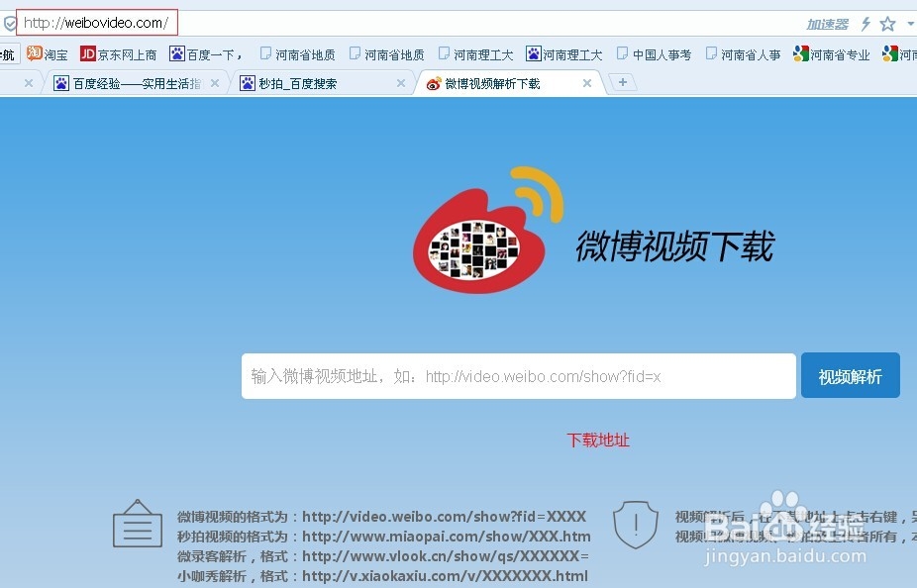Click the Weibo logo image
The width and height of the screenshot is (917, 588).
click(x=488, y=229)
